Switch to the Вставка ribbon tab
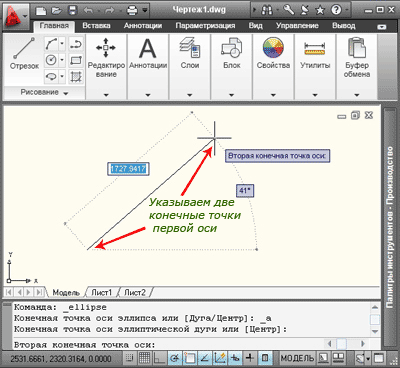This screenshot has width=400, height=368. (x=96, y=26)
